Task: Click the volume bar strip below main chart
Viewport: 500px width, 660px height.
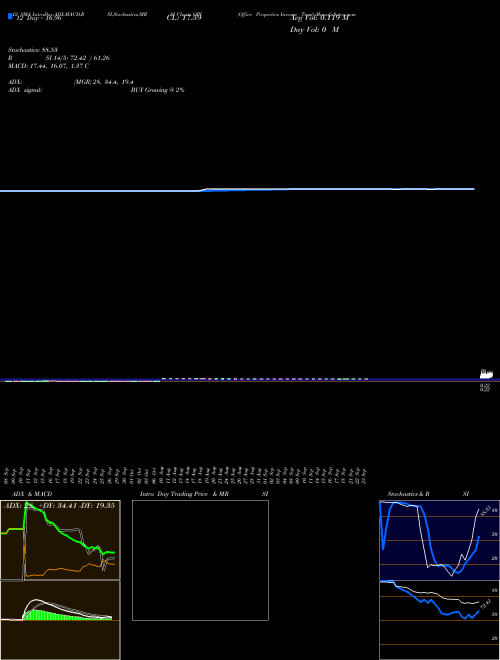Action: [x=184, y=380]
